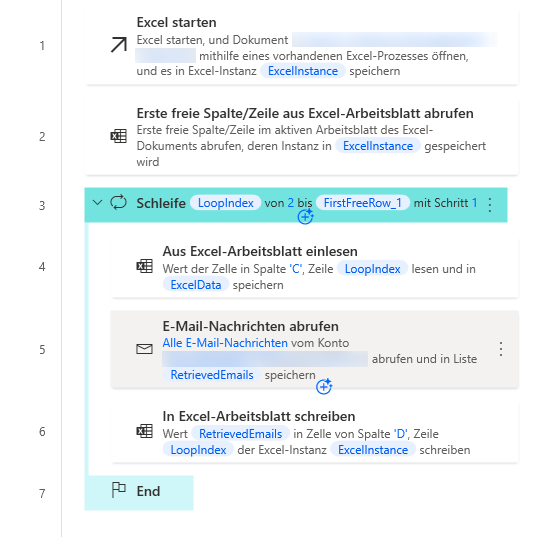The width and height of the screenshot is (536, 537).
Task: Click the Copilot add-action icon below RetrievedEmails speichern
Action: (x=324, y=387)
